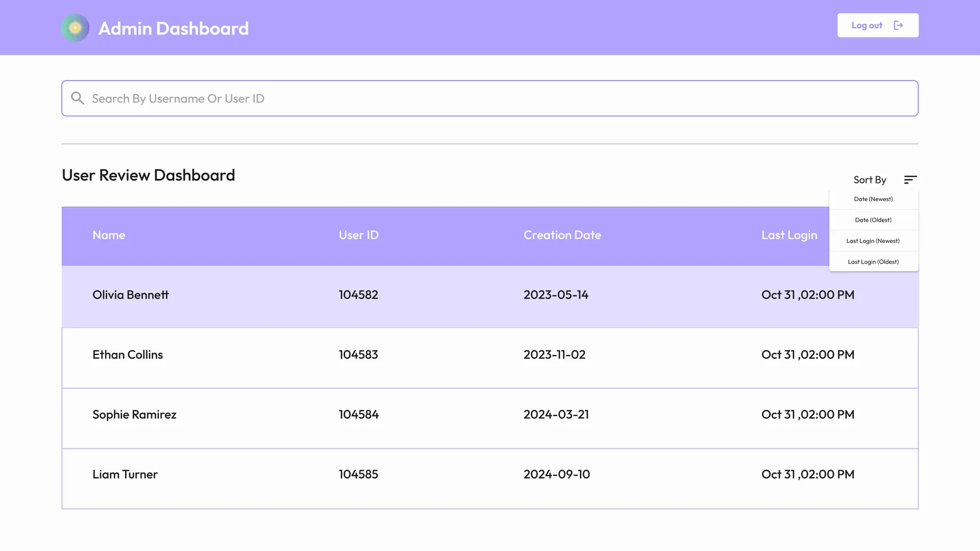Choose Last Login (Oldest) sort option
The width and height of the screenshot is (980, 551).
click(873, 262)
